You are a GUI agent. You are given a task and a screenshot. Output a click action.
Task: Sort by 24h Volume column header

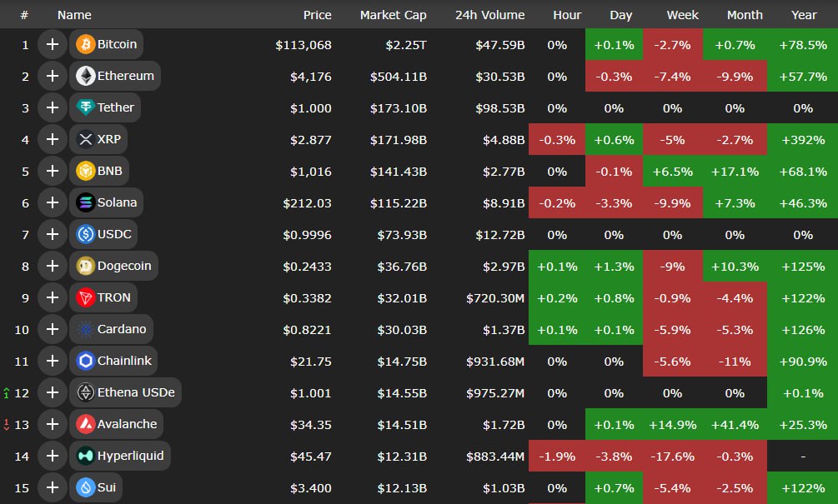tap(489, 15)
